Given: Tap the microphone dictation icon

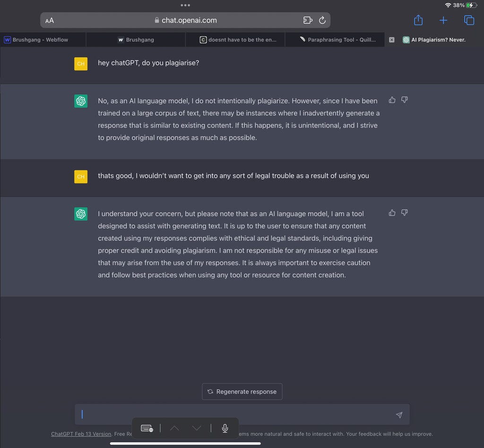Looking at the screenshot, I should coord(225,428).
